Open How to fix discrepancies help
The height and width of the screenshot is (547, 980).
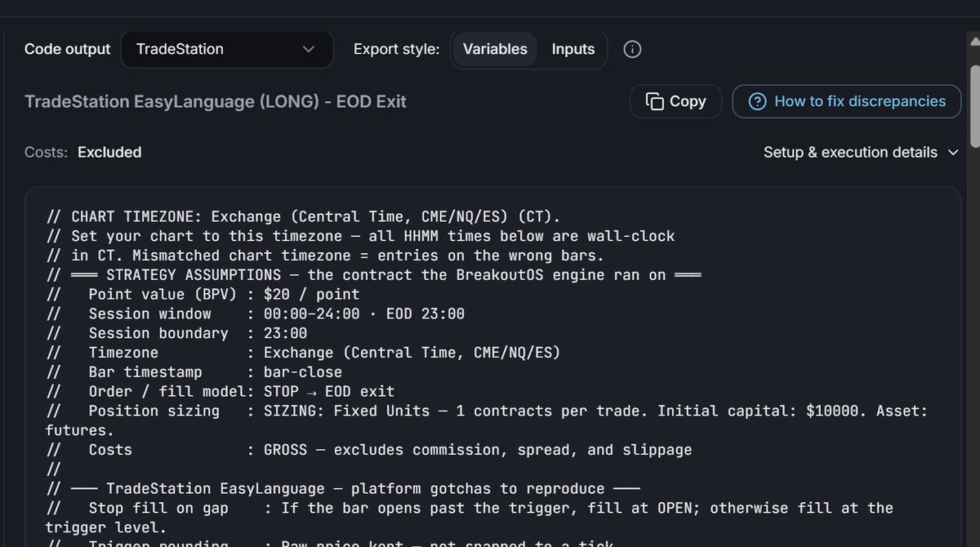[847, 101]
